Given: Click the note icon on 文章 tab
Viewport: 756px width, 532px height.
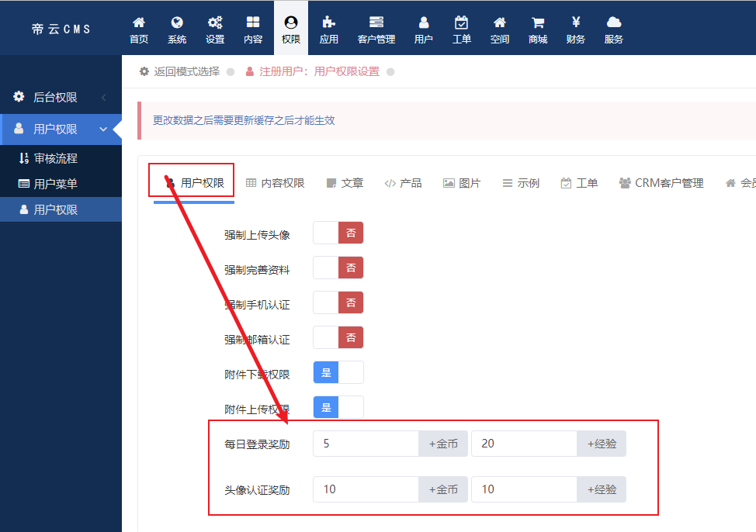Looking at the screenshot, I should [331, 183].
